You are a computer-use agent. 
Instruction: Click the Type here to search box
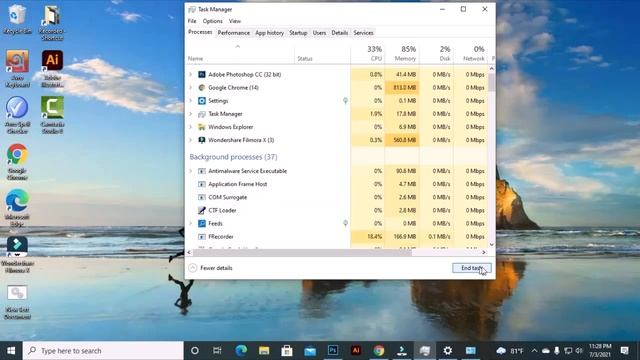click(x=103, y=351)
